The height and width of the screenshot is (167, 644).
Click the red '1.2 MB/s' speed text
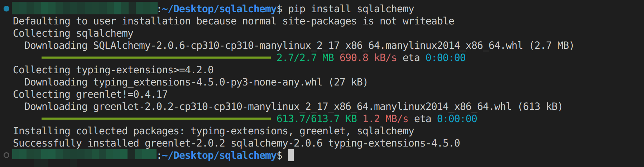click(385, 119)
